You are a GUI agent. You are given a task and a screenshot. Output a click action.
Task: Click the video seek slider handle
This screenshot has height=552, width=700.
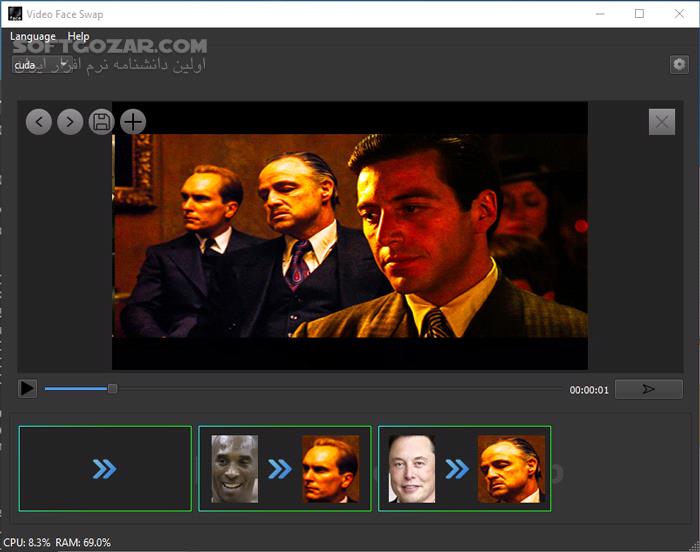[112, 389]
